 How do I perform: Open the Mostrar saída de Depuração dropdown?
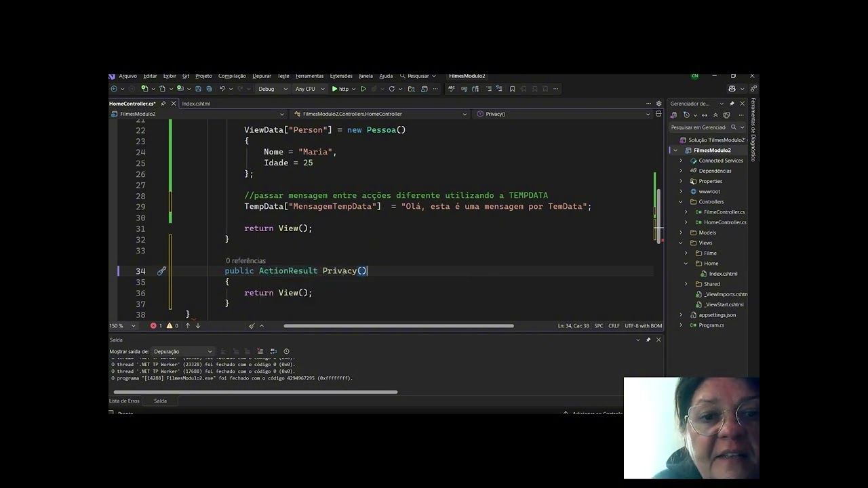point(183,352)
